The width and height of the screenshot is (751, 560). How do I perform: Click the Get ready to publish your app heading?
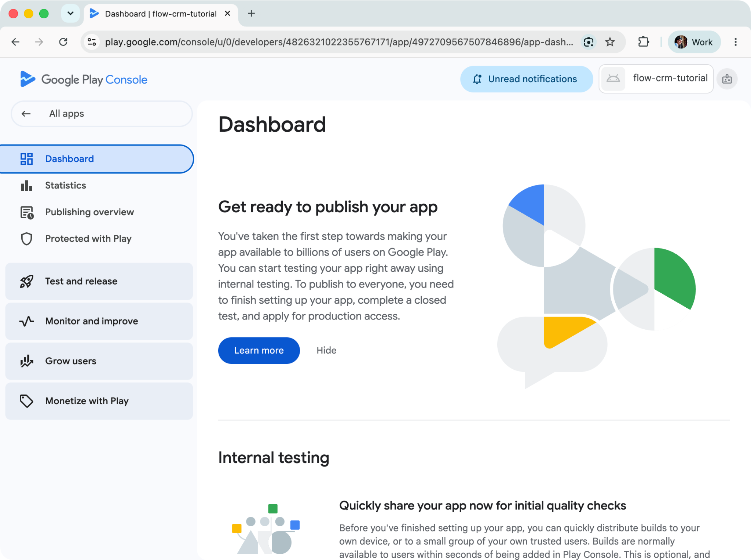[x=328, y=207]
